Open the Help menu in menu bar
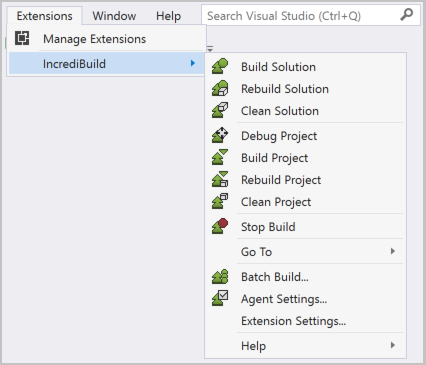The width and height of the screenshot is (426, 365). click(169, 16)
